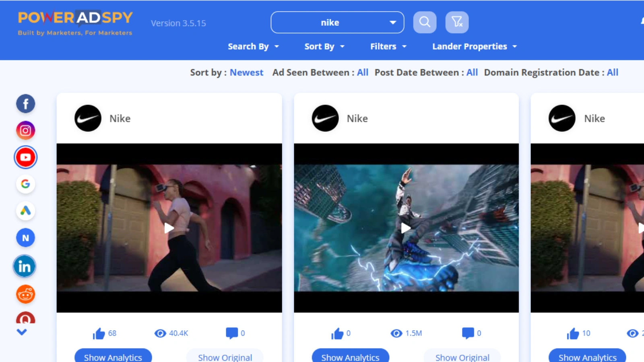Open the Filters menu

[388, 47]
